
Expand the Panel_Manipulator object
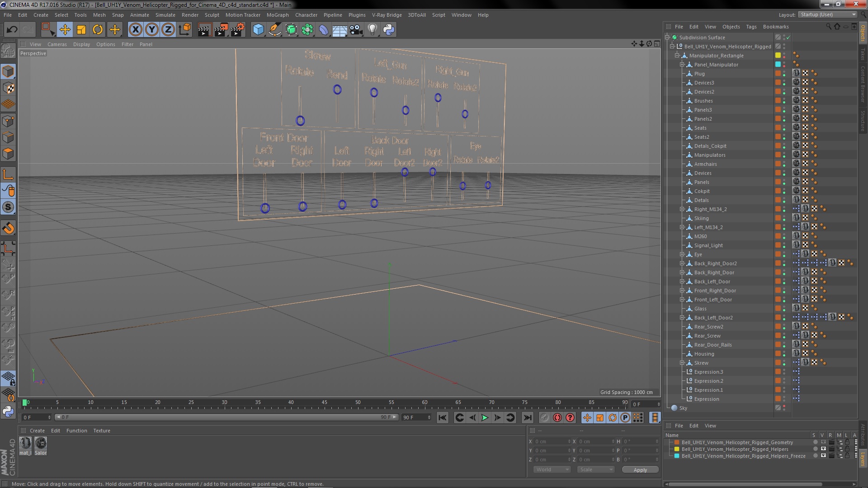tap(682, 65)
